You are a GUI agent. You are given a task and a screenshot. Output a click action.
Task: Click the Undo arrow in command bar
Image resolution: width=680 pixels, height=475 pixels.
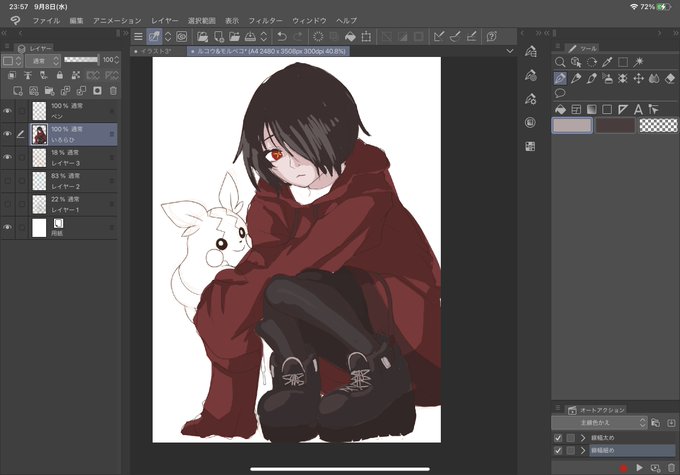(x=282, y=36)
